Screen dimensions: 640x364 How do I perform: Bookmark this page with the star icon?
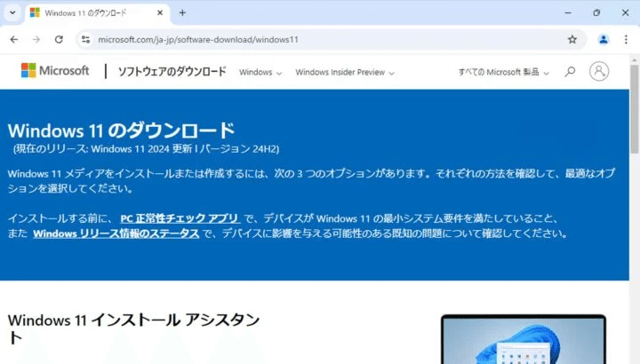coord(572,40)
